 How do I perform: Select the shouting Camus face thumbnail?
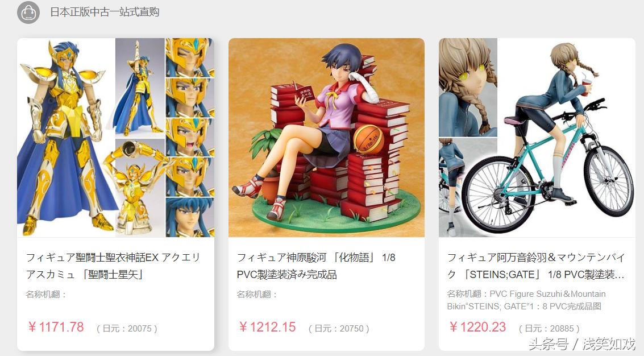pyautogui.click(x=190, y=138)
